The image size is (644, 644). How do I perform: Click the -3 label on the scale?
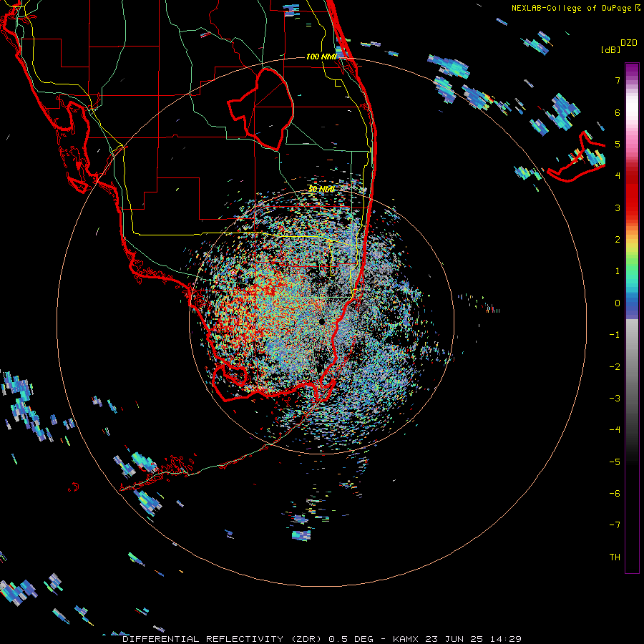coord(615,398)
